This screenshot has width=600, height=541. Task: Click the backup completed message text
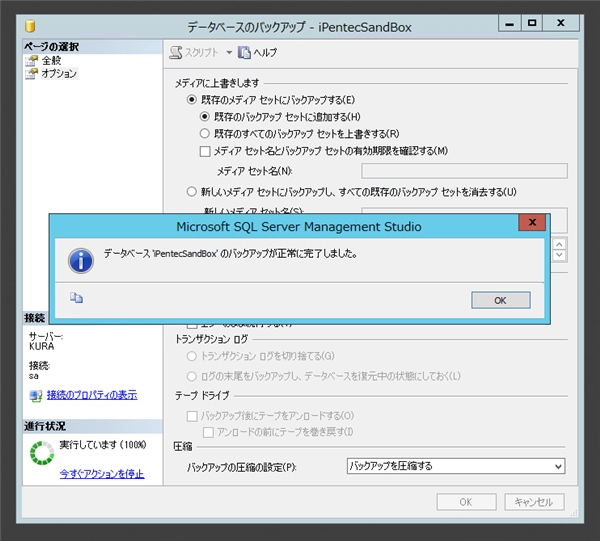click(x=230, y=253)
